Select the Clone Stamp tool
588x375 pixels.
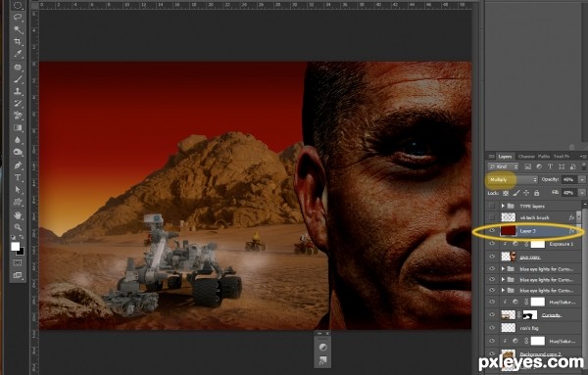point(18,91)
